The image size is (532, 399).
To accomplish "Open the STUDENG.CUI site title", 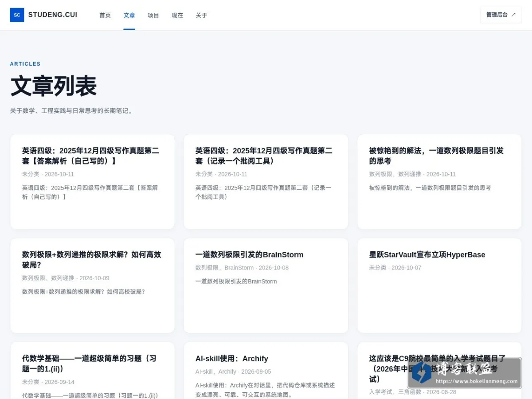I will point(53,15).
